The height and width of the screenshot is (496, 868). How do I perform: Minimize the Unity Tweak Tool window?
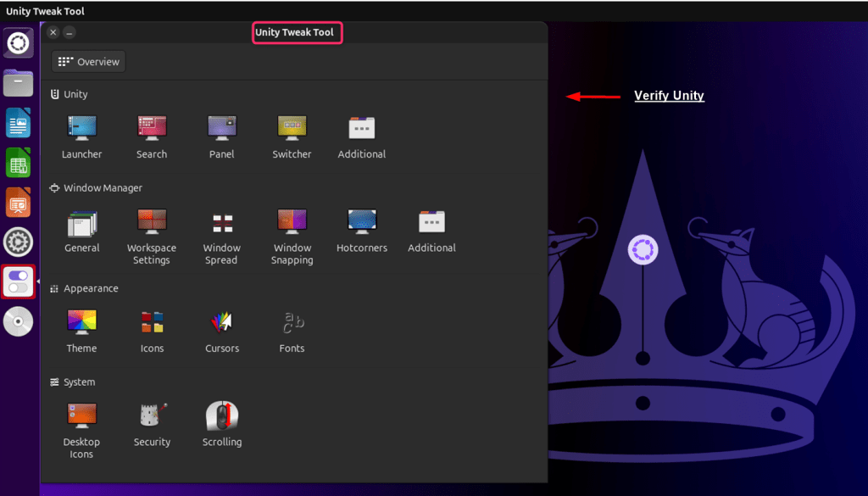coord(69,32)
